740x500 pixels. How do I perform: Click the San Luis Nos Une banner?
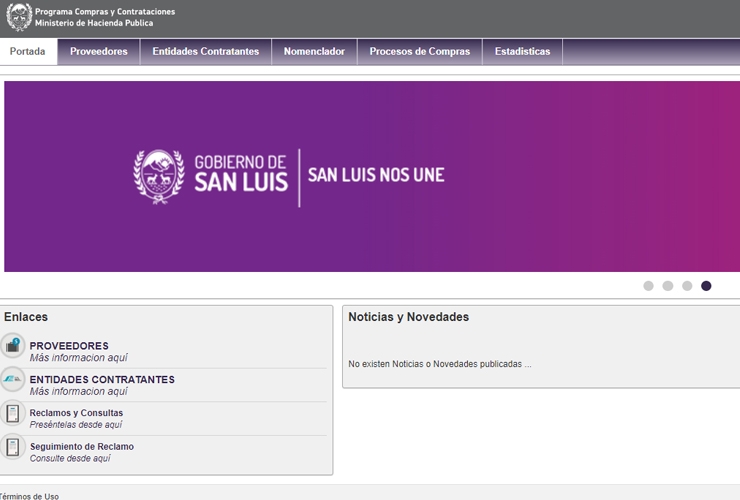pyautogui.click(x=372, y=176)
